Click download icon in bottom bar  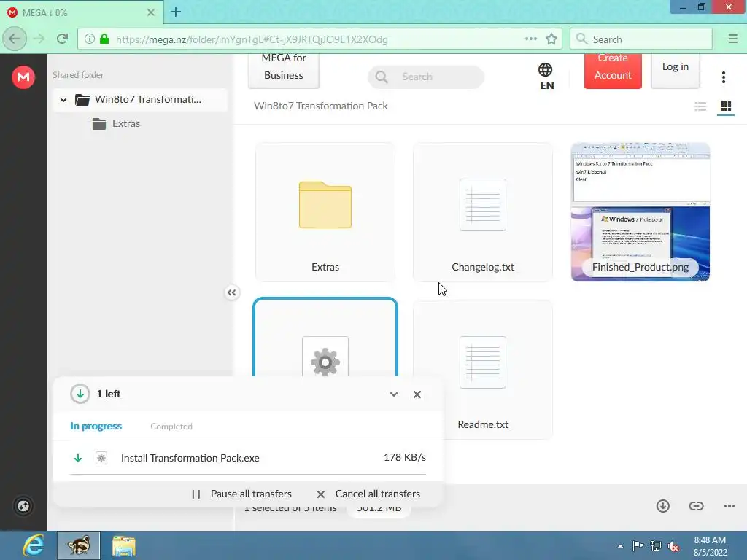point(662,506)
